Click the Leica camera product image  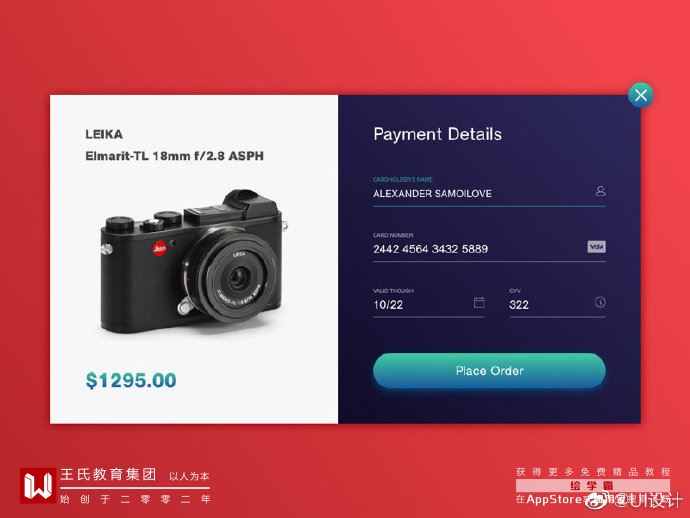pos(194,261)
